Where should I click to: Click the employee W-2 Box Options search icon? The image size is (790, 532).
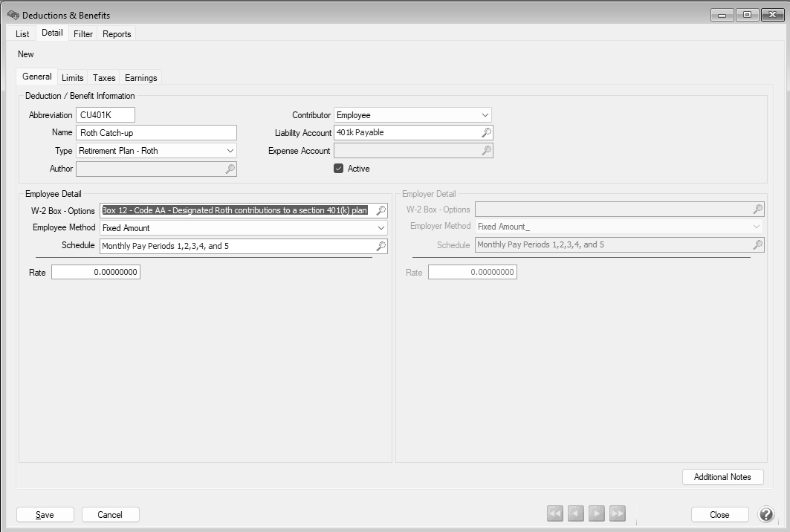381,211
